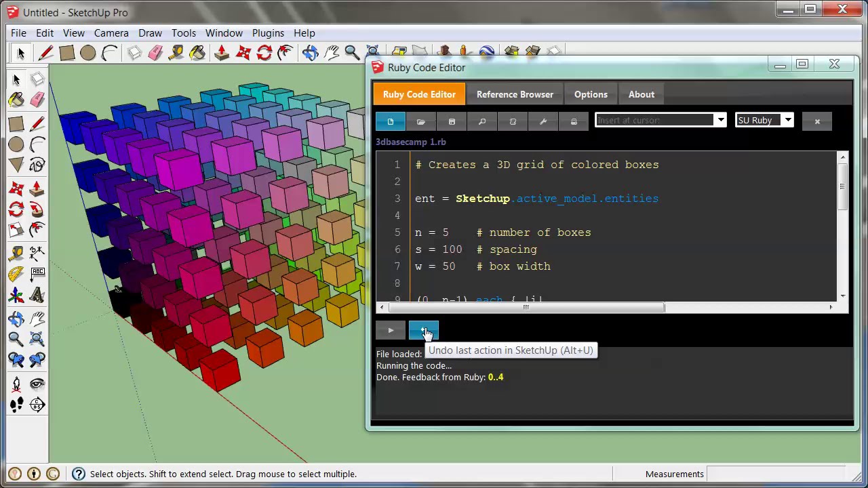Click the Instructor help question mark icon
868x488 pixels.
(x=79, y=474)
